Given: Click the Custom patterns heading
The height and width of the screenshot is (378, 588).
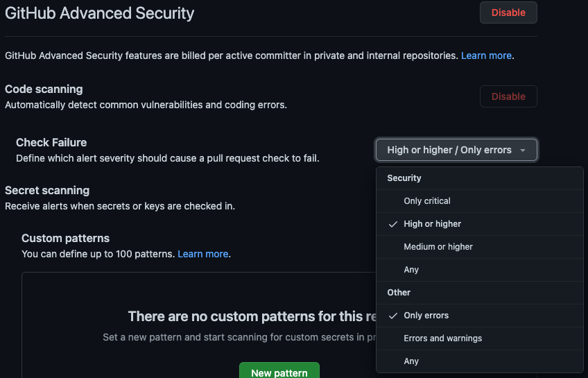Looking at the screenshot, I should coord(66,238).
